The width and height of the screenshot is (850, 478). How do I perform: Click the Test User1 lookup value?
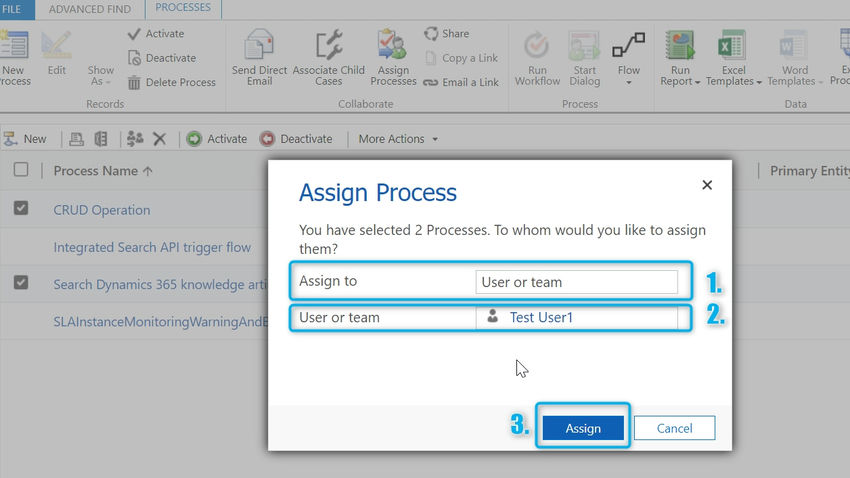[541, 318]
